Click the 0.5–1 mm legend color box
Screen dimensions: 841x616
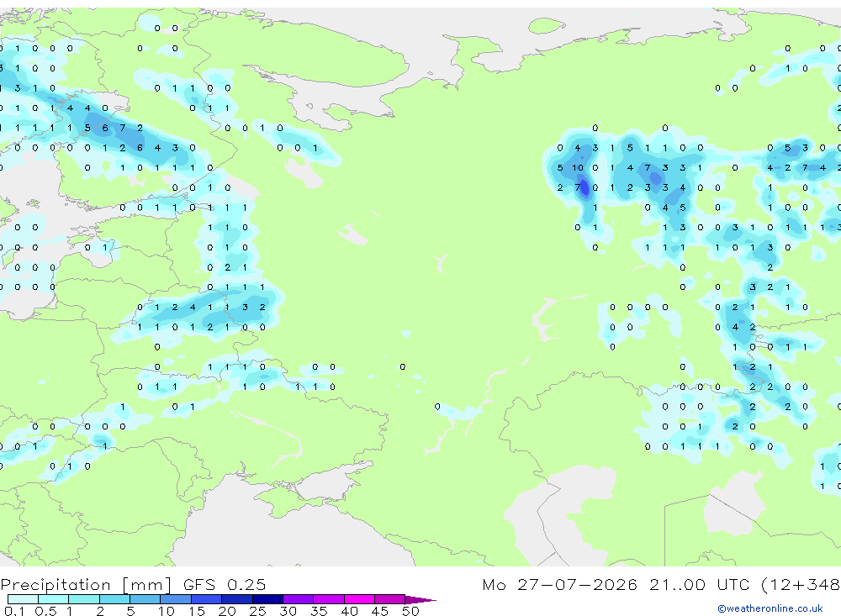coord(53,599)
